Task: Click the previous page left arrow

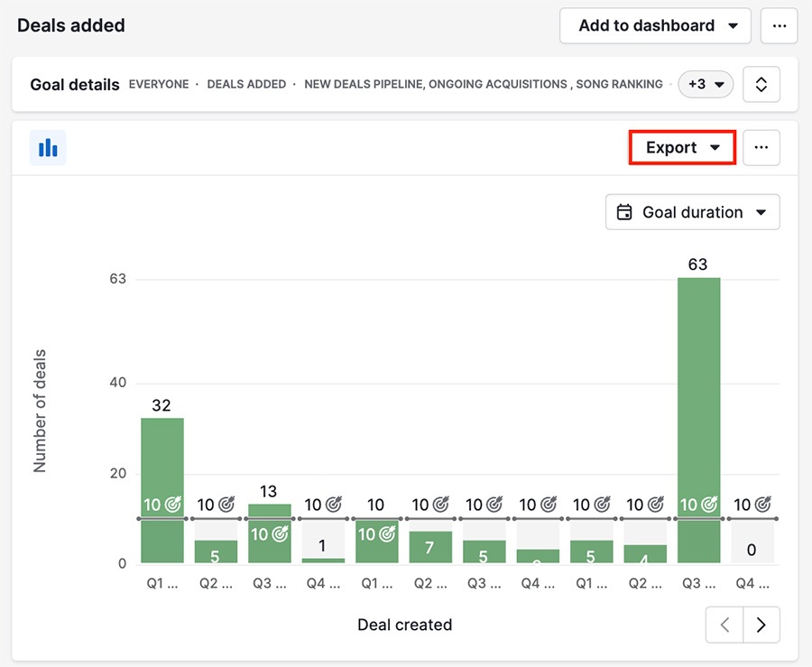Action: (x=724, y=625)
